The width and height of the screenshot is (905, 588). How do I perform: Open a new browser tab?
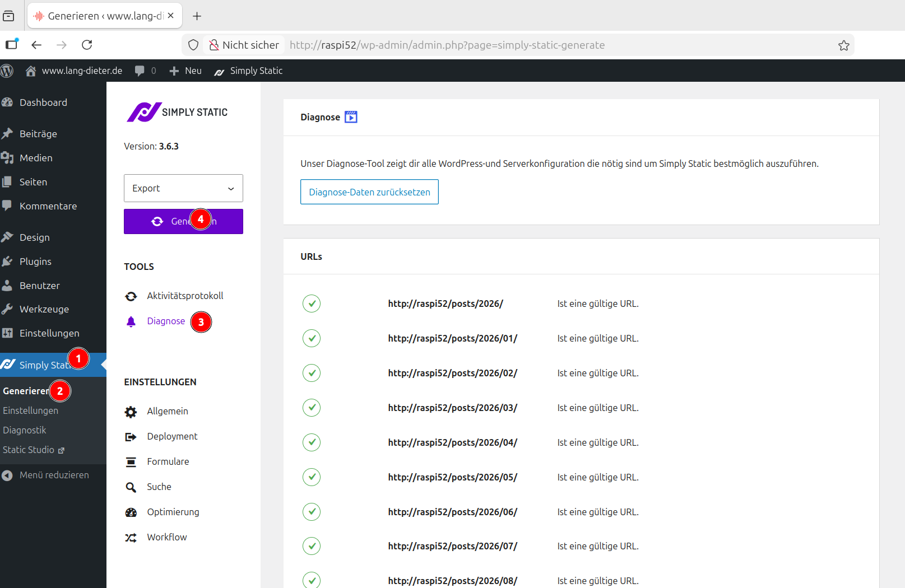click(197, 16)
